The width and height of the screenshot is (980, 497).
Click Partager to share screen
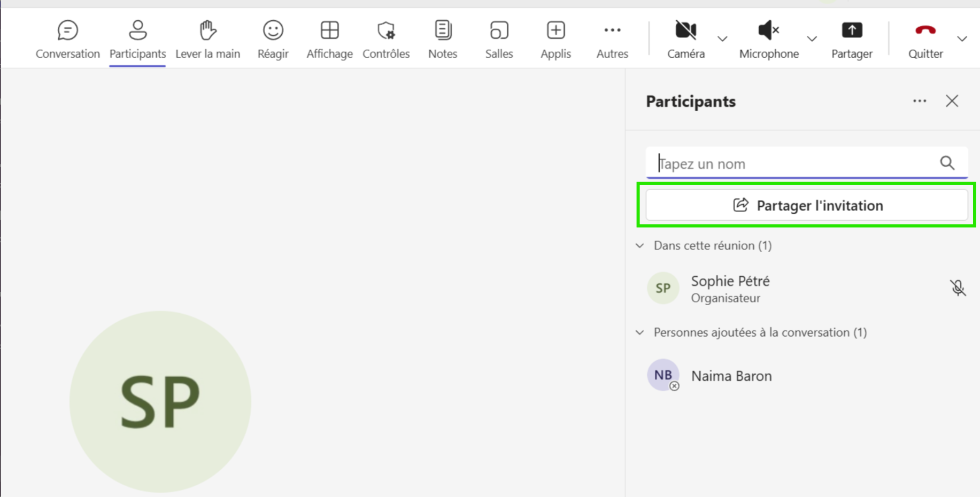click(852, 40)
